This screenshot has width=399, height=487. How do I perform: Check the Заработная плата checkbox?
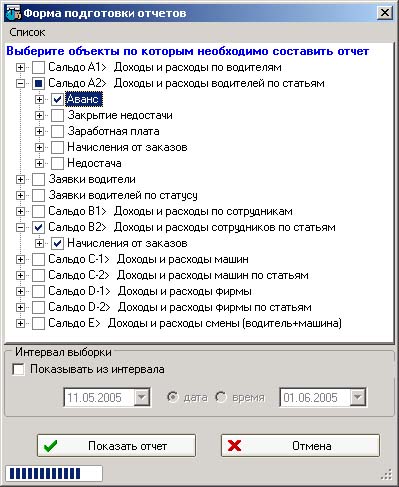coord(57,131)
